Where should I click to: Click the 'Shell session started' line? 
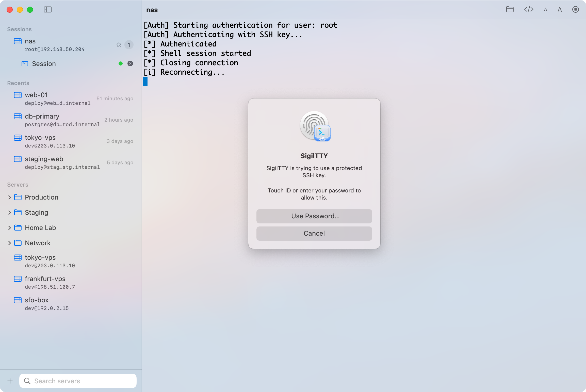click(x=197, y=54)
